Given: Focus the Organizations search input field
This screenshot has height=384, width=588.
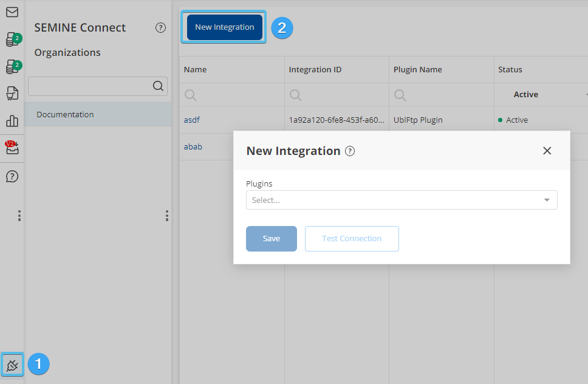Looking at the screenshot, I should 89,86.
